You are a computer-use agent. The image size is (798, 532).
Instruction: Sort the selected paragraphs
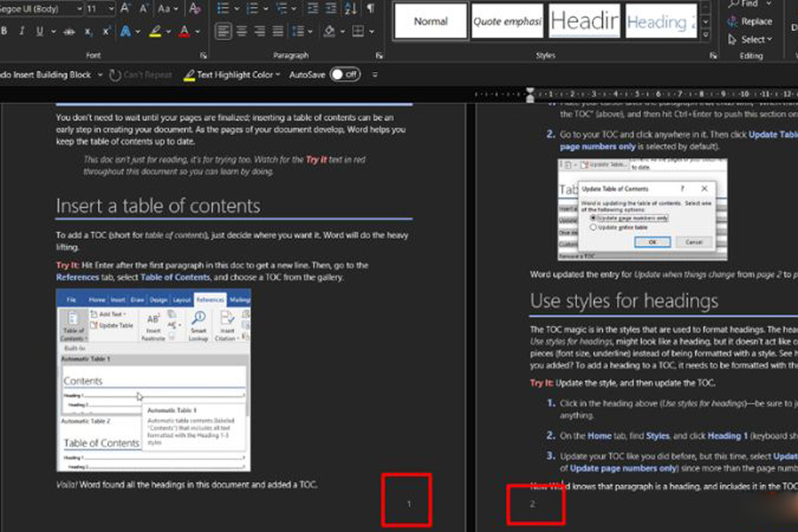pos(352,9)
